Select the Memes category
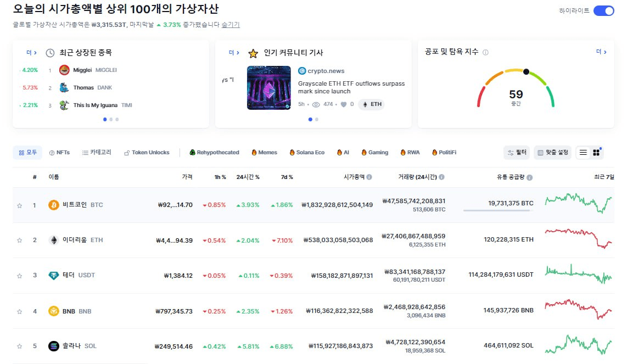644x364 pixels. (x=264, y=153)
